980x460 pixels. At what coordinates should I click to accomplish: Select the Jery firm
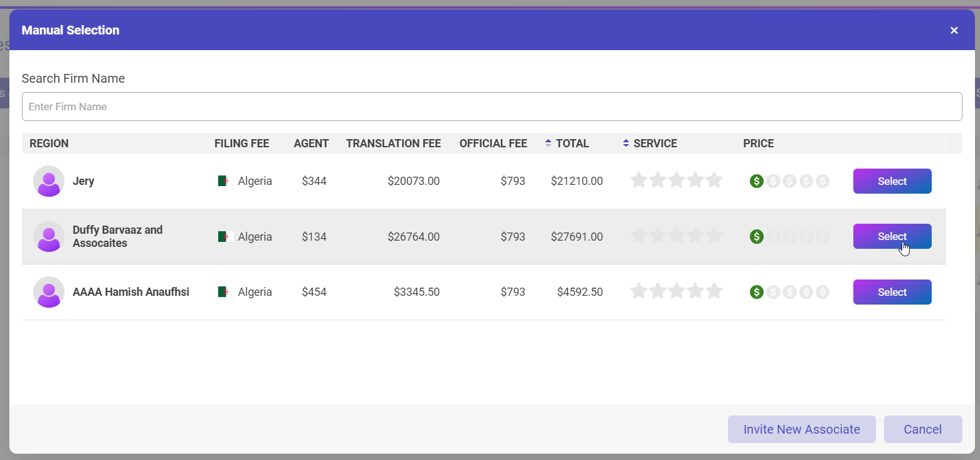892,181
